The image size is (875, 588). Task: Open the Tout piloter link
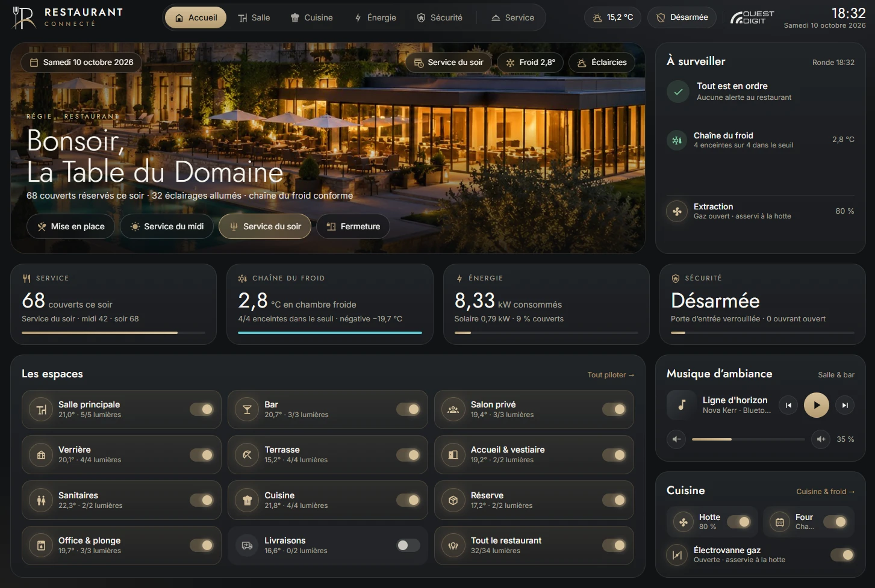click(x=611, y=375)
